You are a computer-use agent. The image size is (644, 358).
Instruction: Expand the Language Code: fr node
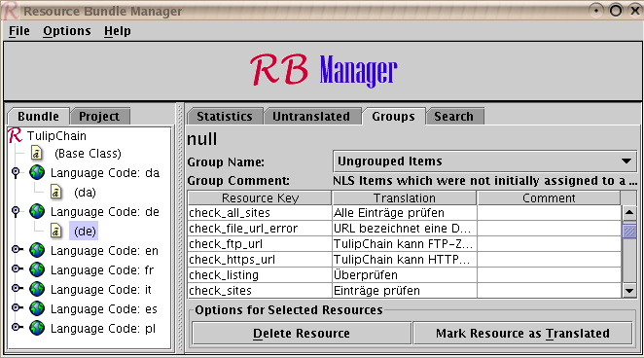coord(17,268)
